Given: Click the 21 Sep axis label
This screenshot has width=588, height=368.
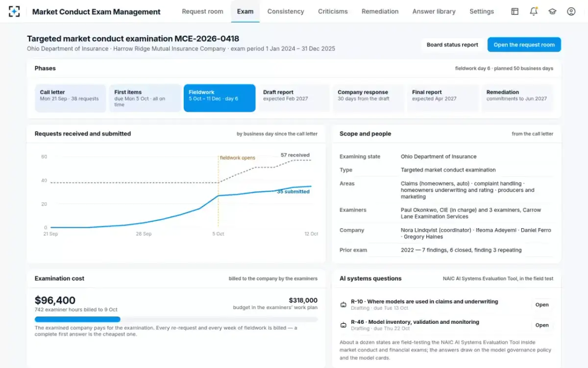Looking at the screenshot, I should click(50, 234).
